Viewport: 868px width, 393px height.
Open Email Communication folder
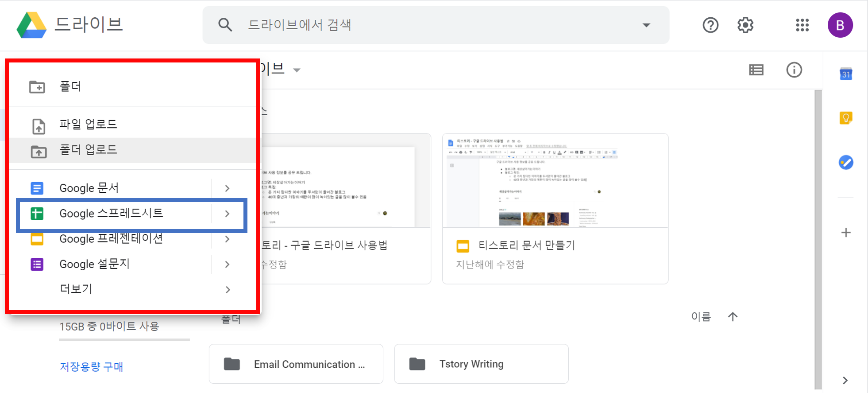296,364
